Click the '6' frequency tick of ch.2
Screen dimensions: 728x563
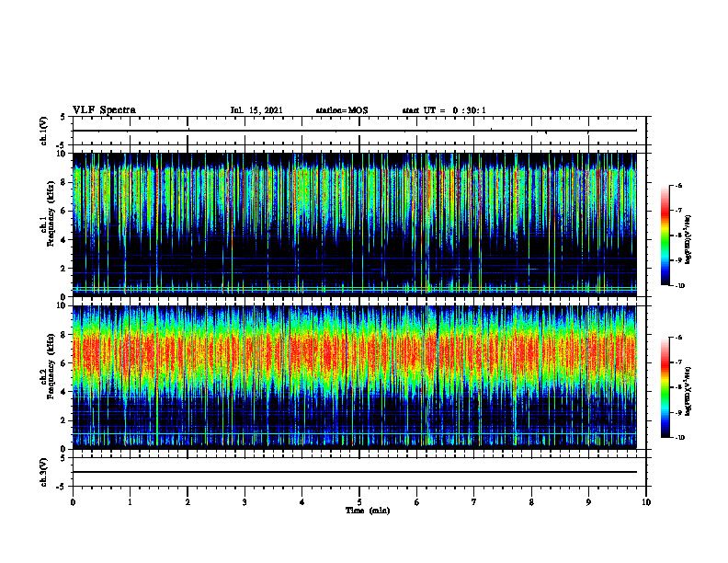point(64,363)
